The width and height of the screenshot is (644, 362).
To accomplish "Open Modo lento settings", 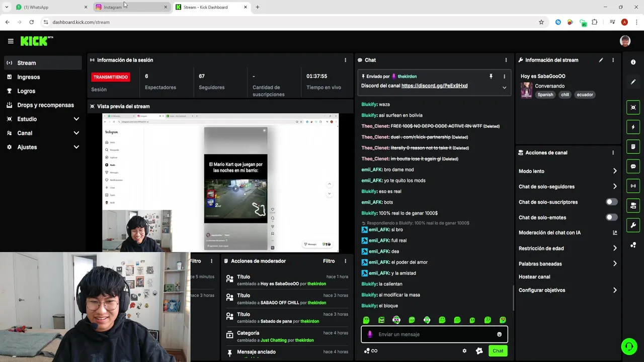I will click(568, 171).
